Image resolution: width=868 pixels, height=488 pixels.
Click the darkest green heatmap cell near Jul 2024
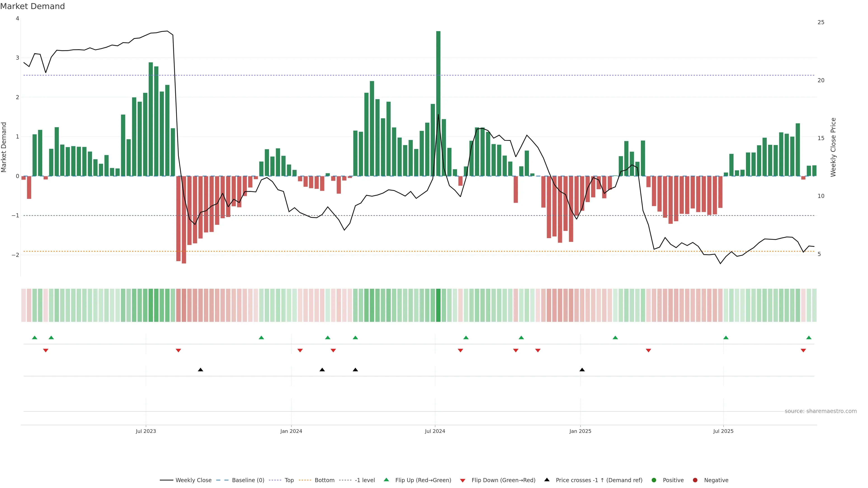(x=438, y=305)
